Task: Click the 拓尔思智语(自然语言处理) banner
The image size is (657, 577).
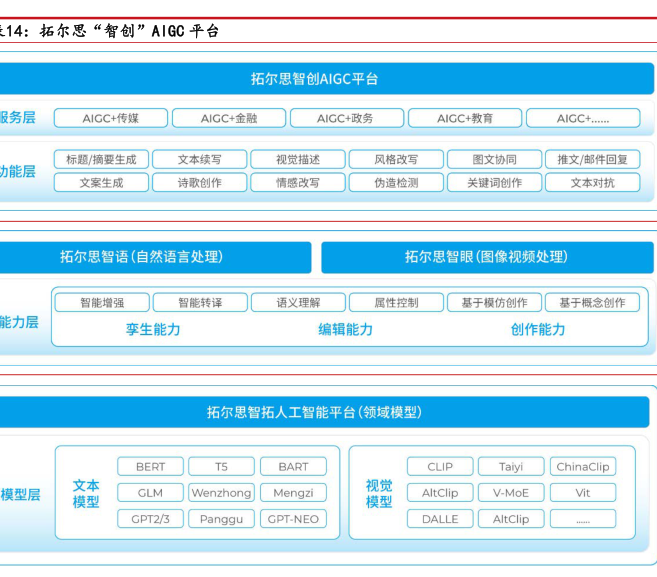Action: pos(155,257)
